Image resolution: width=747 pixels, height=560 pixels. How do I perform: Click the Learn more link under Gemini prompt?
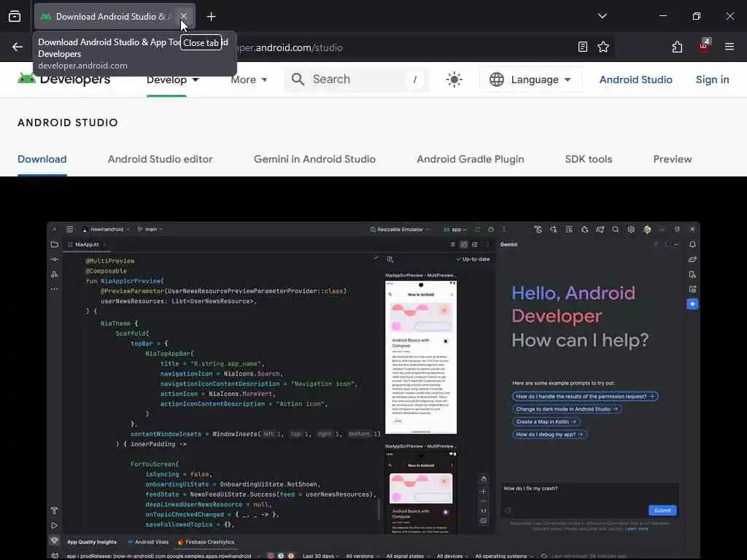pos(636,529)
